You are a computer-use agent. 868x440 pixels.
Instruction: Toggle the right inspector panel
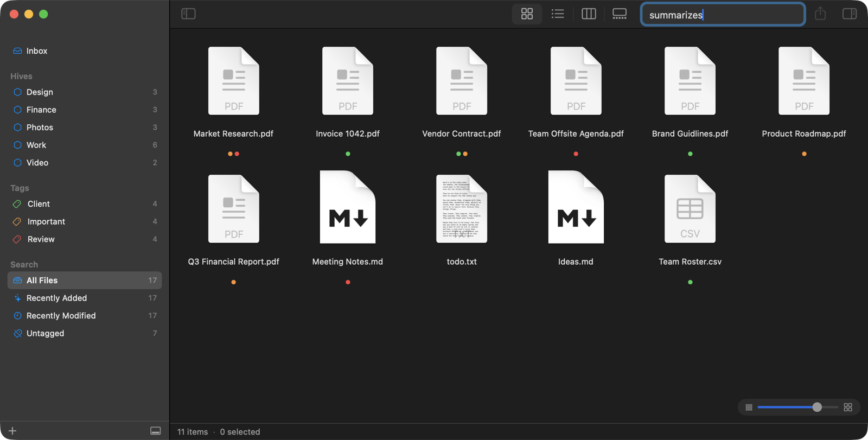point(850,14)
